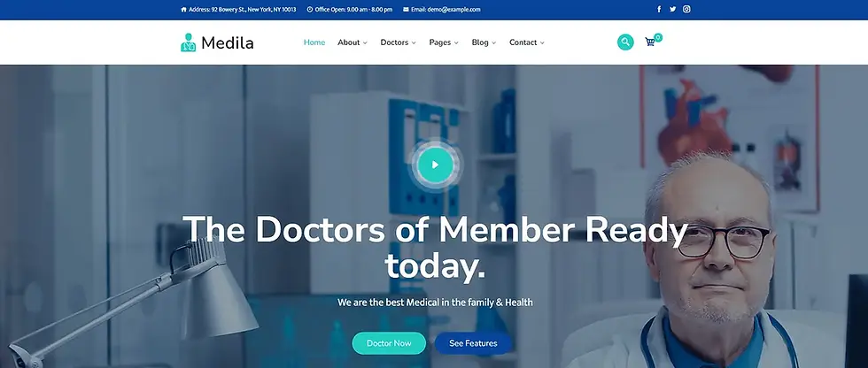This screenshot has width=868, height=368.
Task: Expand the About dropdown menu
Action: click(x=353, y=42)
